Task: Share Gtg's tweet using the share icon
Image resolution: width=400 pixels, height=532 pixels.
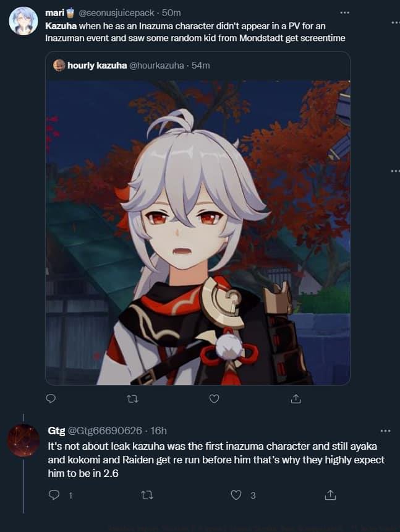Action: tap(330, 495)
